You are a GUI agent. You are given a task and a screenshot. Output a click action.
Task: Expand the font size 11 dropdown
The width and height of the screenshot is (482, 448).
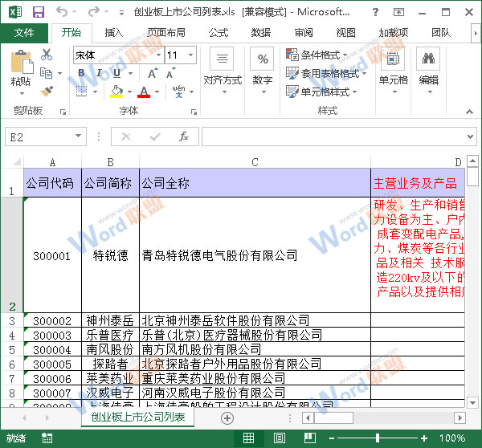click(x=191, y=55)
